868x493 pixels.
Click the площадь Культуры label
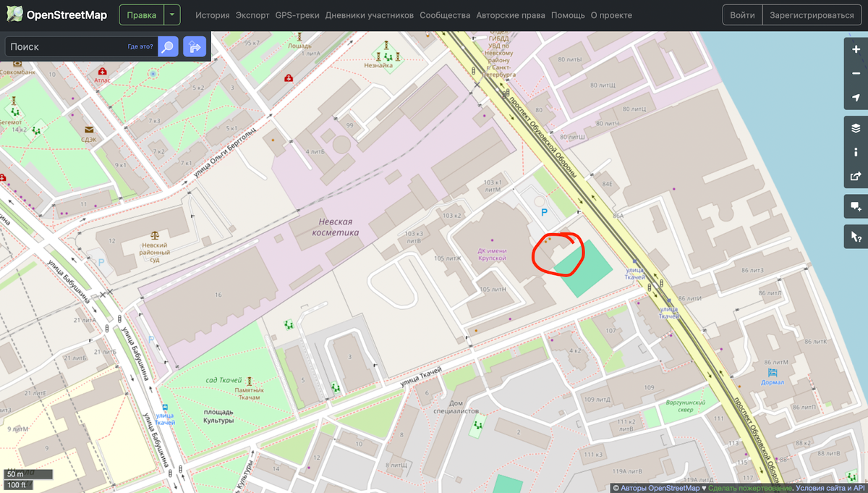[x=218, y=416]
